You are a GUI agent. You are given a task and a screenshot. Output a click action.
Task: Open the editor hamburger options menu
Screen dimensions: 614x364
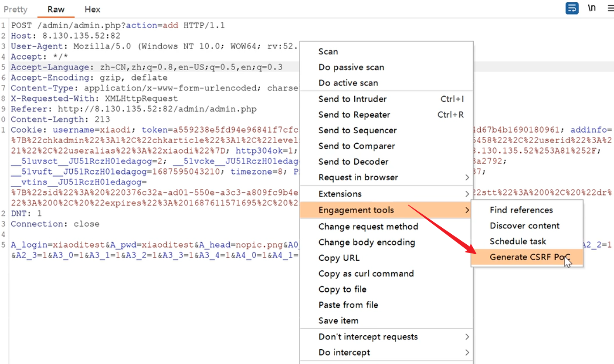[610, 8]
